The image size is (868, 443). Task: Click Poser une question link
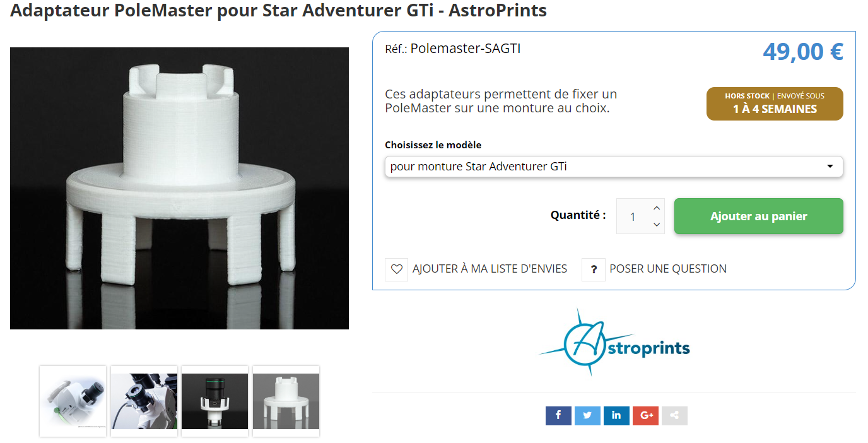668,269
